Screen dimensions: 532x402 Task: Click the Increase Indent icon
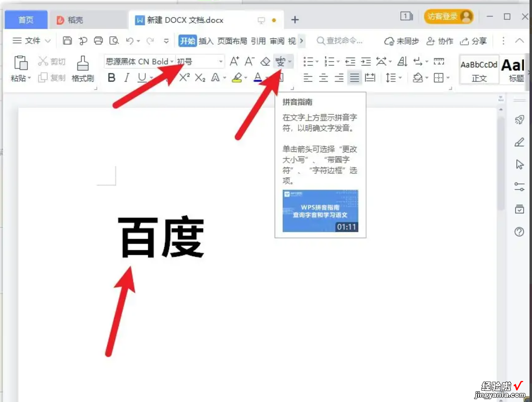[x=366, y=62]
